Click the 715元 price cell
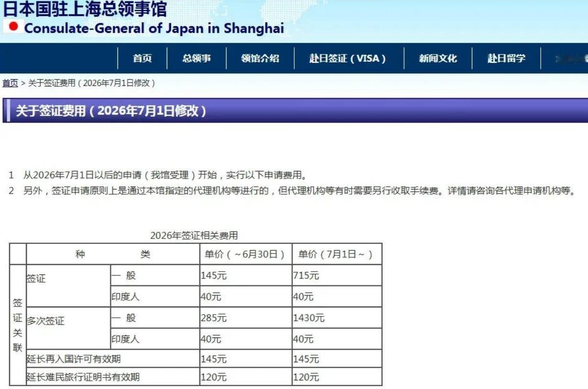 click(337, 275)
